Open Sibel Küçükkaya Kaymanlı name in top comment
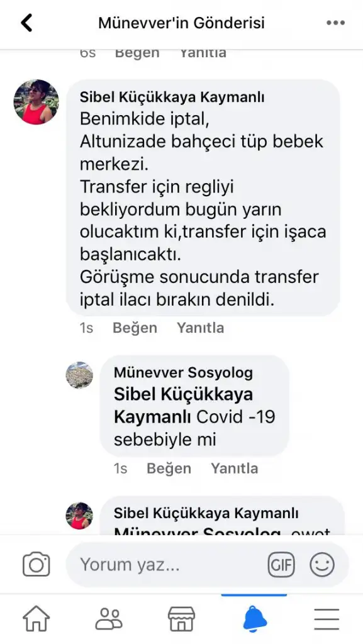Viewport: 363px width, 644px height. (x=172, y=97)
